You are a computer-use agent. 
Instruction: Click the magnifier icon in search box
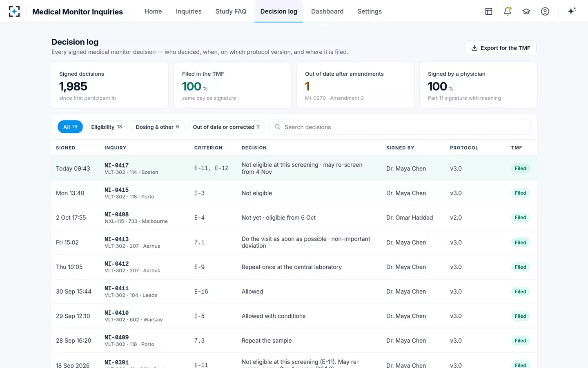278,127
